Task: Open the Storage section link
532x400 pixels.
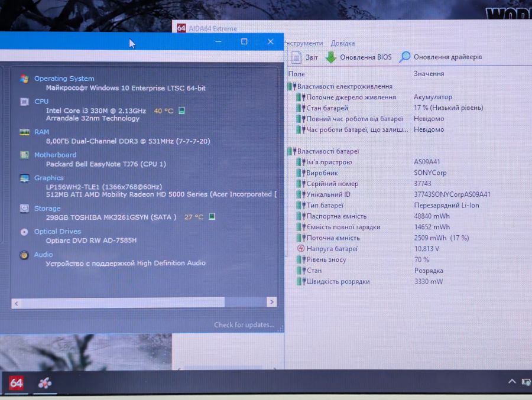Action: [x=47, y=208]
